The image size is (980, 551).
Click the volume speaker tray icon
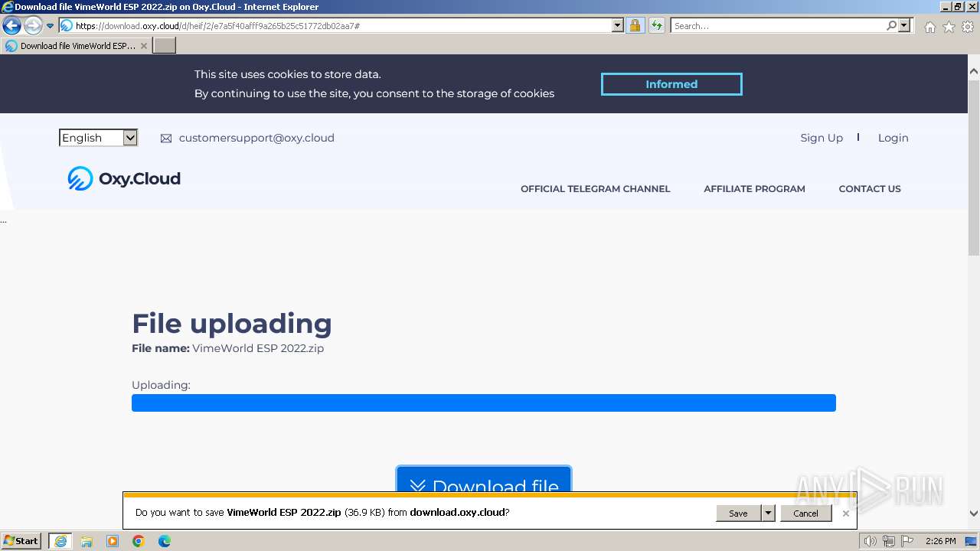pos(871,541)
